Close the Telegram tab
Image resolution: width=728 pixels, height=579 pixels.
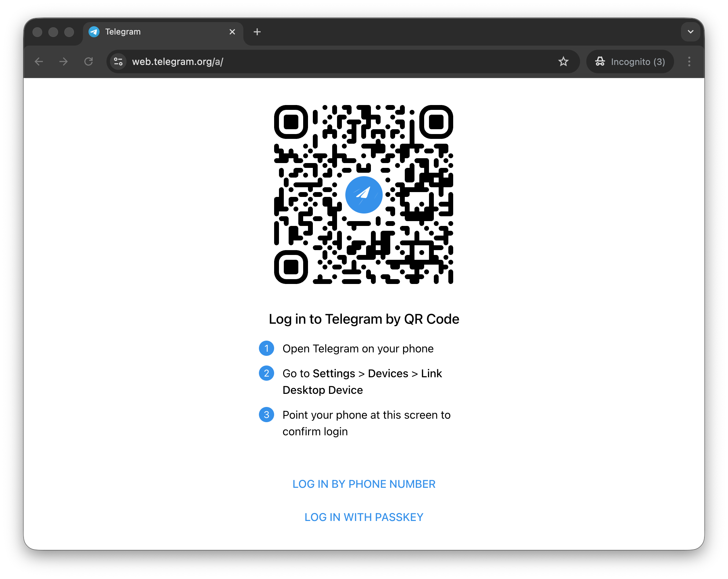pyautogui.click(x=232, y=32)
